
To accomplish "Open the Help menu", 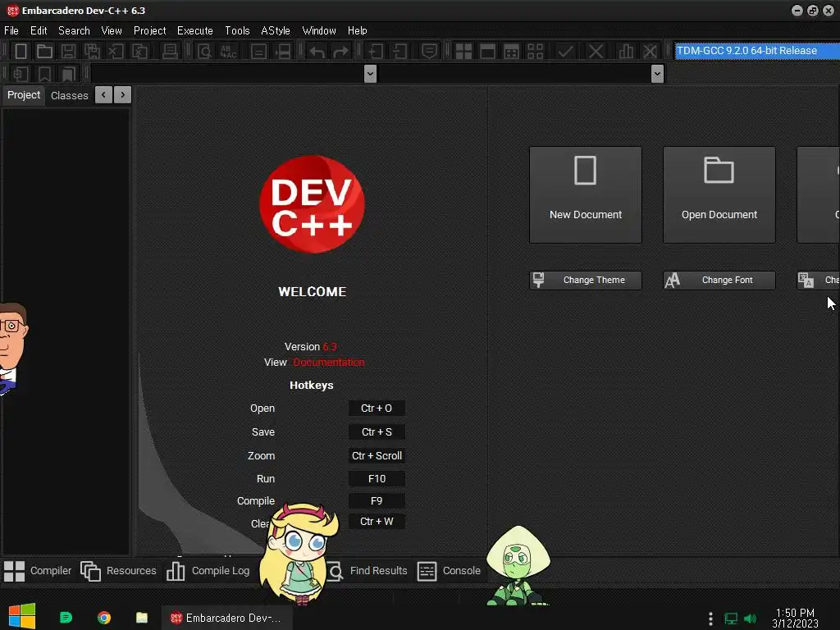I will coord(358,30).
